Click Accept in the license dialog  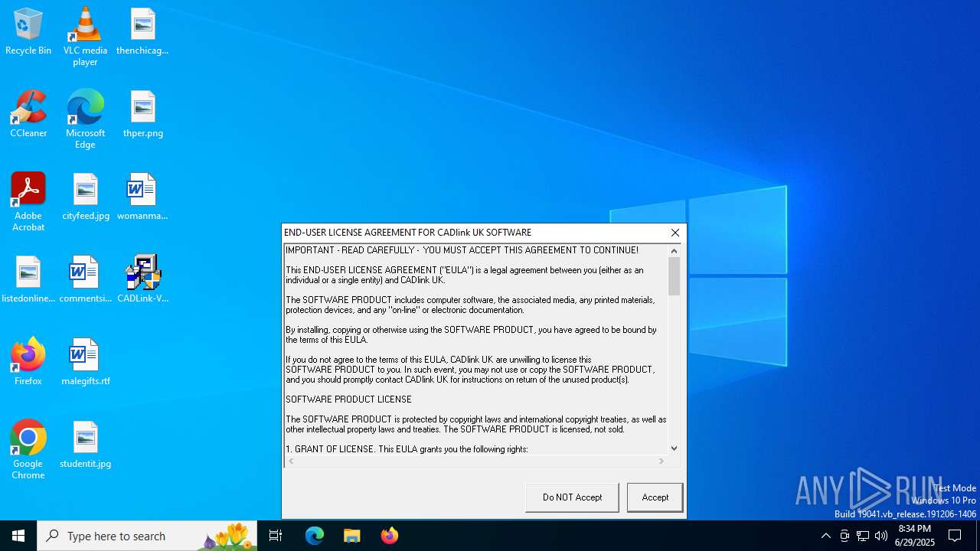(x=655, y=497)
